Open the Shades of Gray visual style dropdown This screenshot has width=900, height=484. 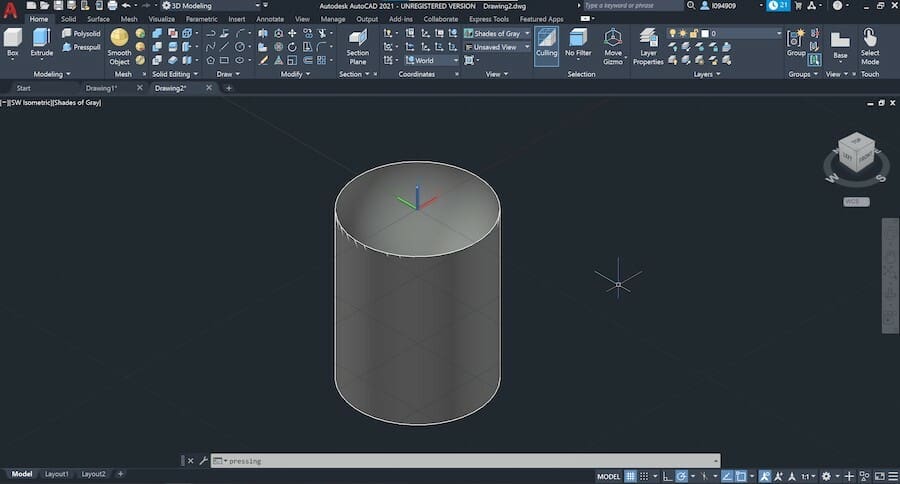497,34
